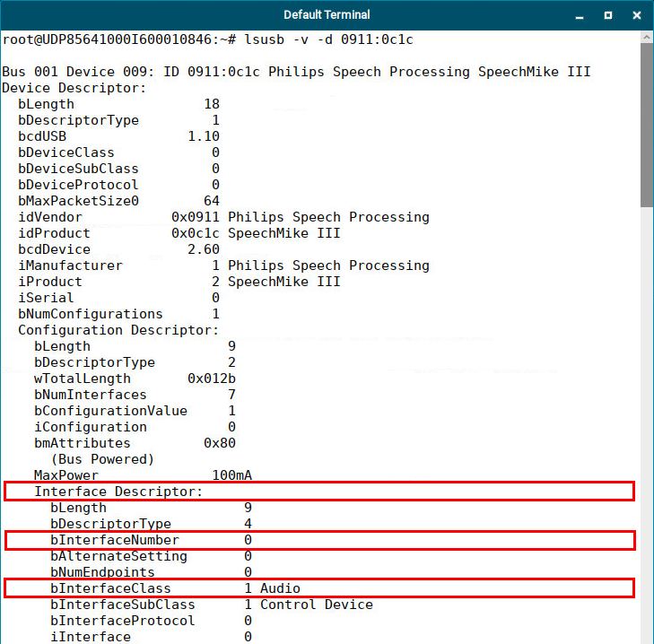Image resolution: width=654 pixels, height=644 pixels.
Task: Click the MaxPower 100mA line
Action: (x=143, y=475)
